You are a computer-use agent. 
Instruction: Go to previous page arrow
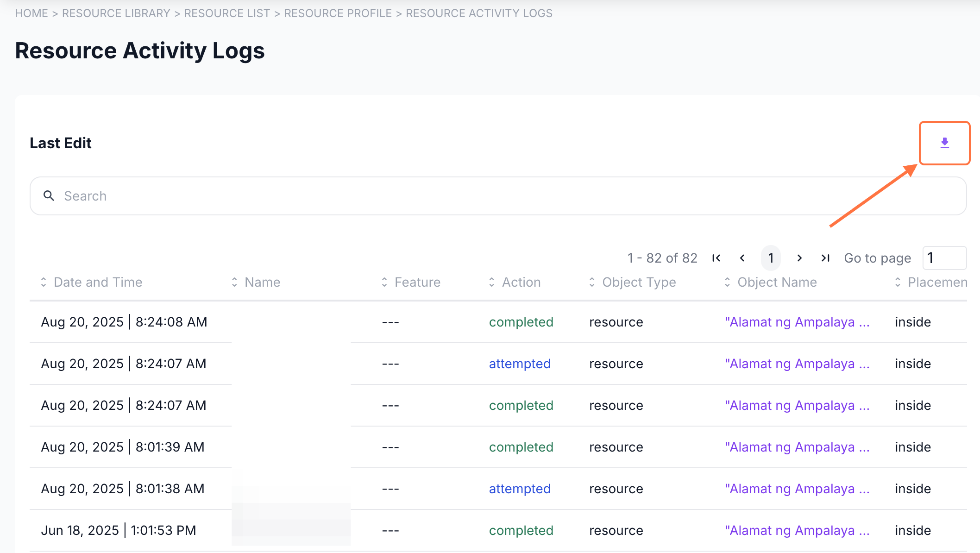[742, 258]
